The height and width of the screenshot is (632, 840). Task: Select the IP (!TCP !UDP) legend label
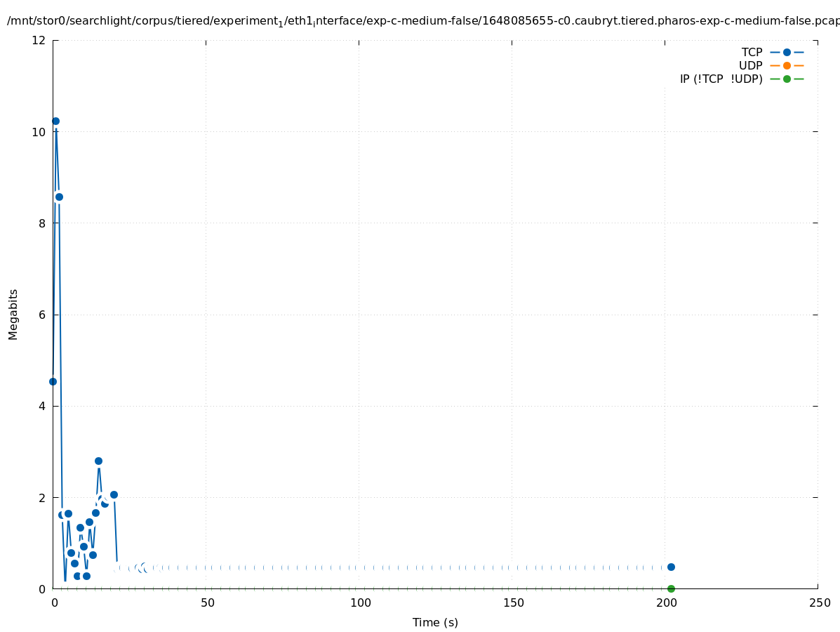click(721, 79)
